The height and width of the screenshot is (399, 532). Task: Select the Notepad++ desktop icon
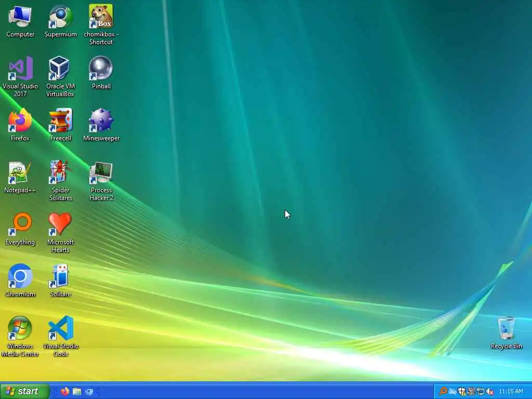[20, 177]
